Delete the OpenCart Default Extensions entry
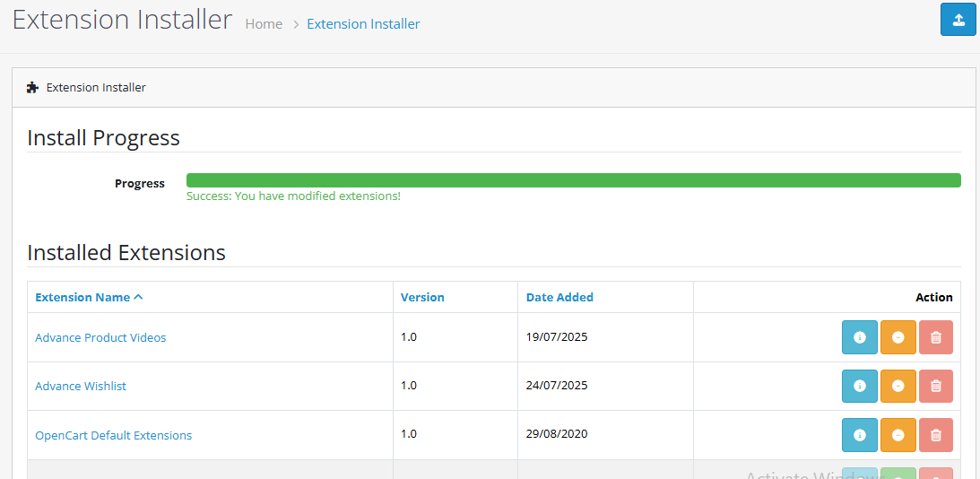The height and width of the screenshot is (479, 980). [x=936, y=435]
